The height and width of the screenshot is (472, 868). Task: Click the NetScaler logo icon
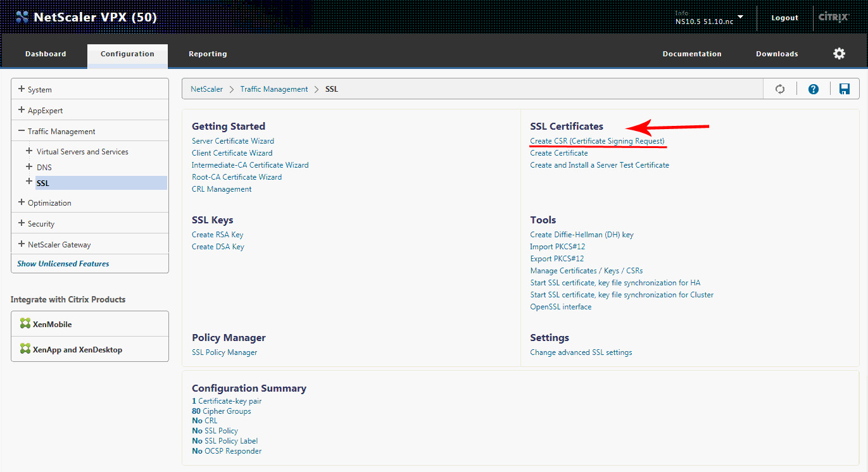click(x=22, y=17)
